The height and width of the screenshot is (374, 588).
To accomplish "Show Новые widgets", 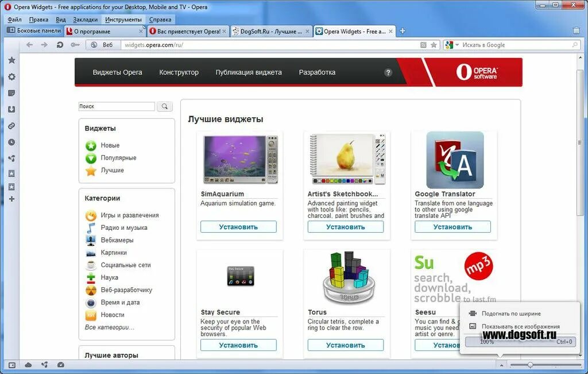I will click(x=110, y=145).
